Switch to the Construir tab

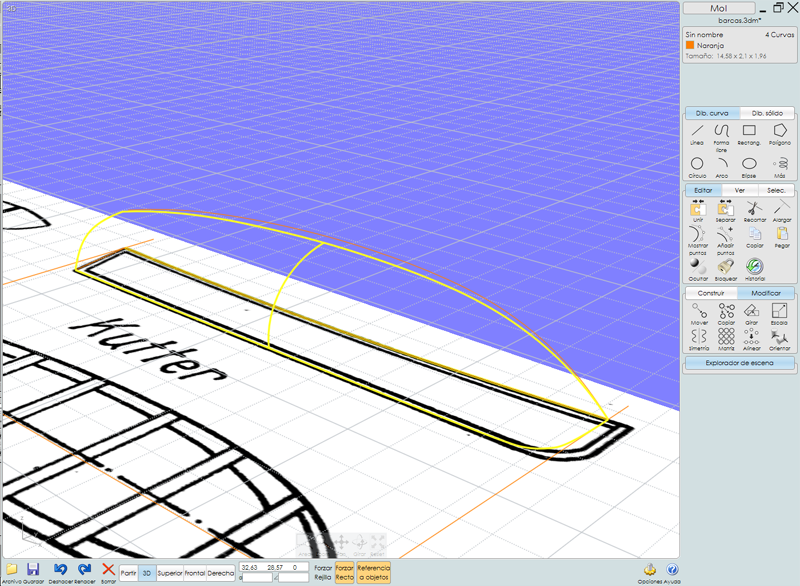point(711,293)
